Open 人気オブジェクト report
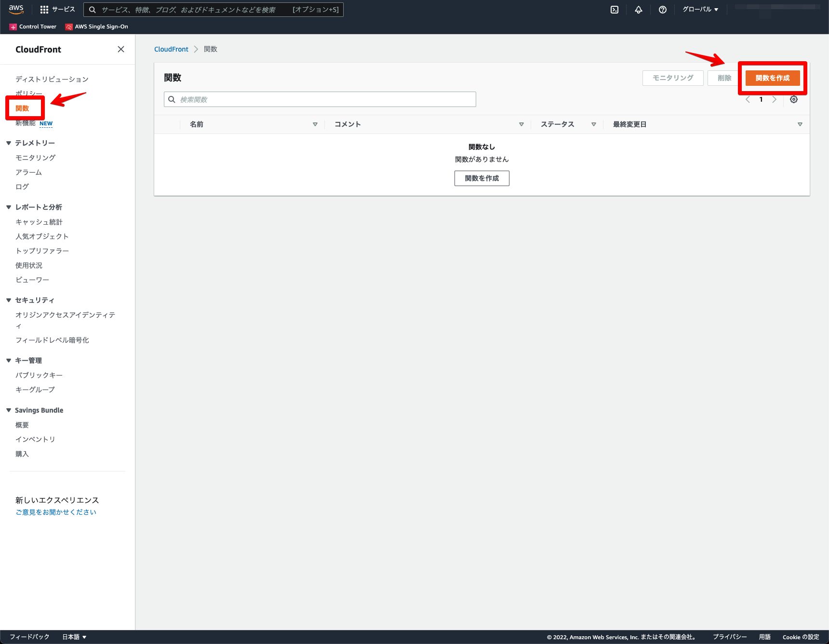Viewport: 829px width, 644px height. (42, 236)
